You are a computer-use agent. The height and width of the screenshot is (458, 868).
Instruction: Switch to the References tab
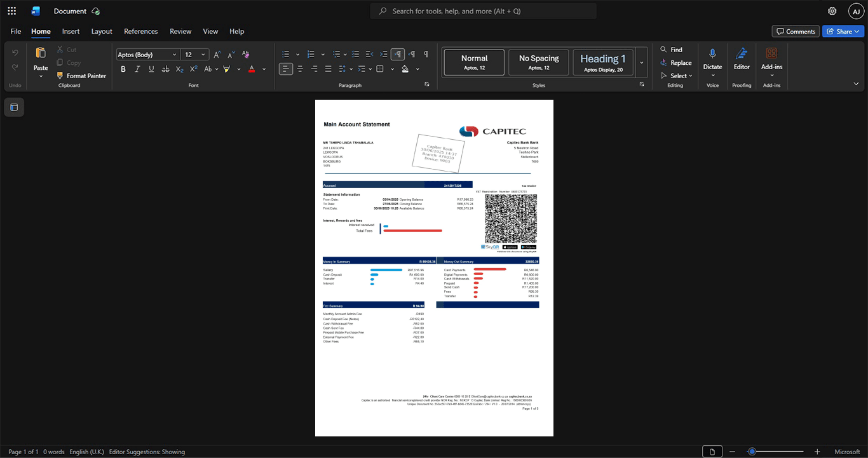[x=141, y=31]
